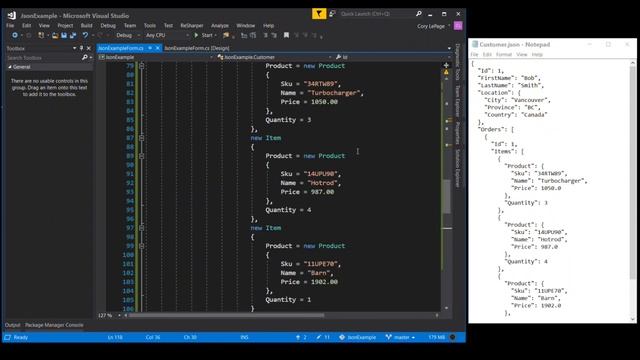Open the Debug menu
The width and height of the screenshot is (640, 360).
tap(108, 25)
